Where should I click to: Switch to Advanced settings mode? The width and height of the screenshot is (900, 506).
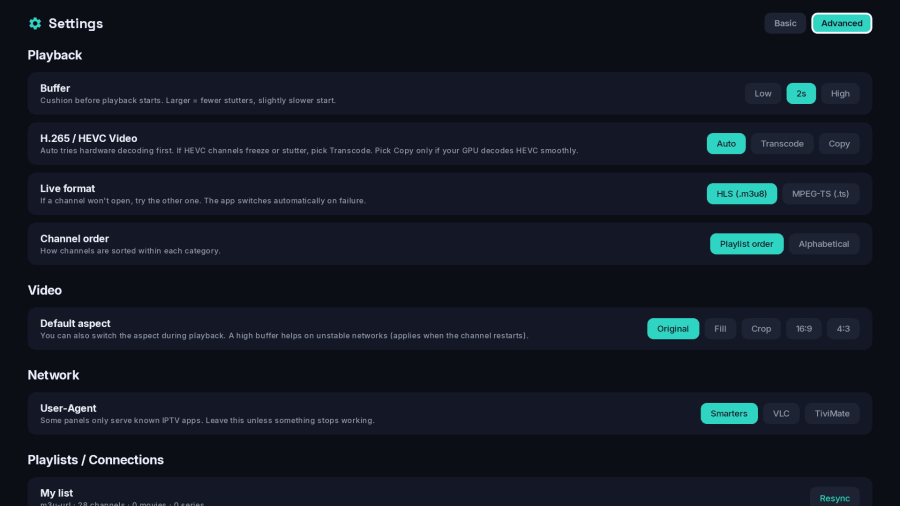point(841,24)
